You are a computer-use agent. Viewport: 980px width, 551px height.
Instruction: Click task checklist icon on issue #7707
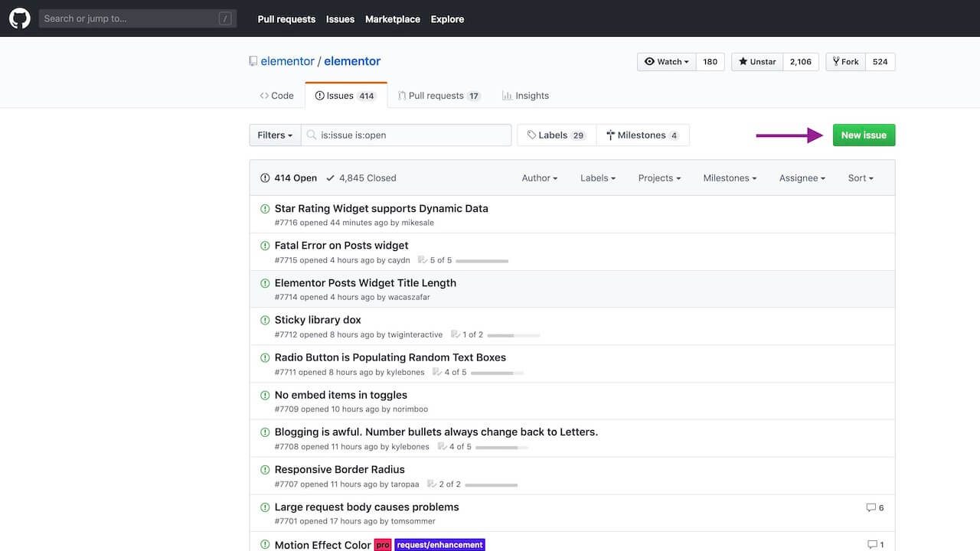pyautogui.click(x=432, y=484)
